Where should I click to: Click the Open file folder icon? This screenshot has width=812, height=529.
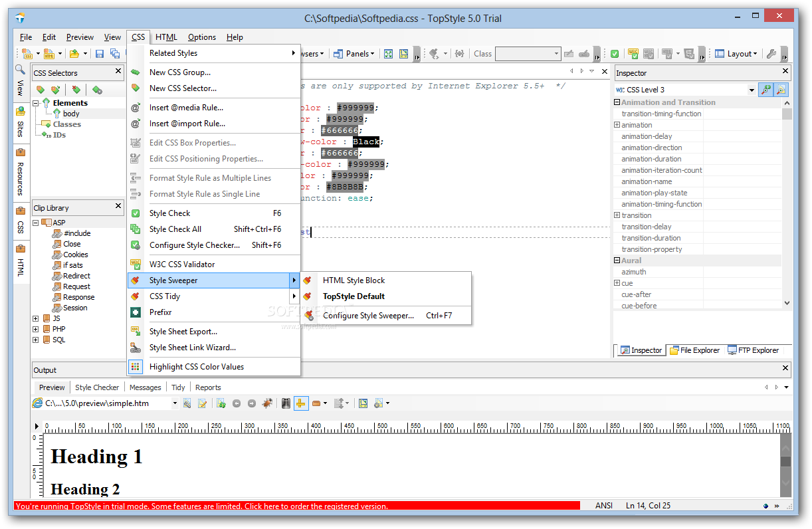point(74,54)
